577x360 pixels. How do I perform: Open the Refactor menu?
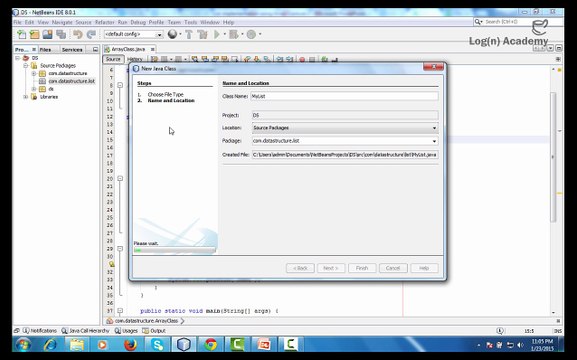tap(105, 22)
